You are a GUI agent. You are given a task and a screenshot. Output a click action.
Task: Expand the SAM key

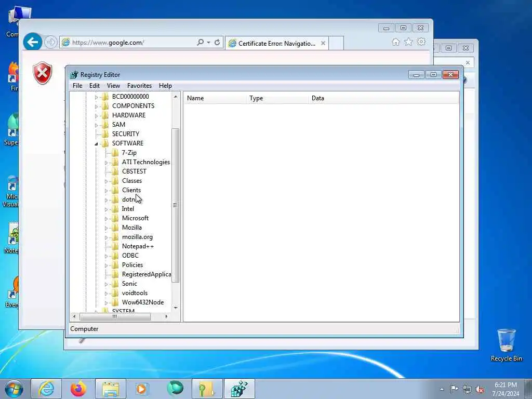pos(96,125)
